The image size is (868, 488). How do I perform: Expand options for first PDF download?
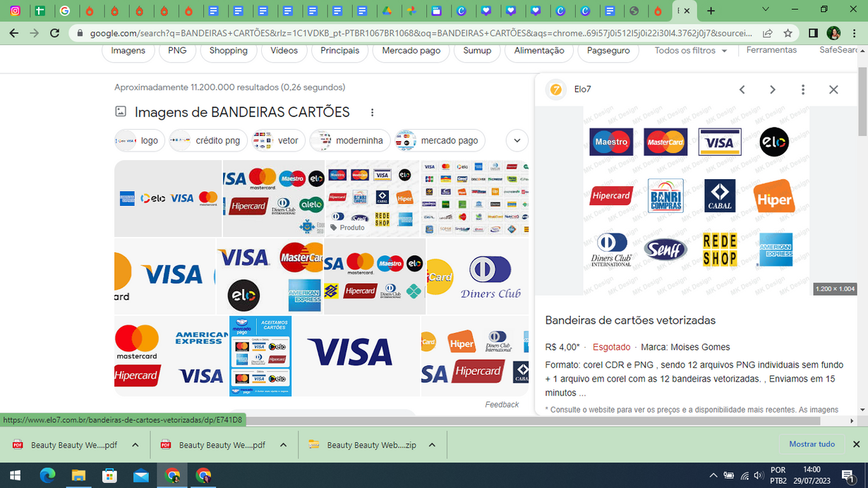point(135,445)
